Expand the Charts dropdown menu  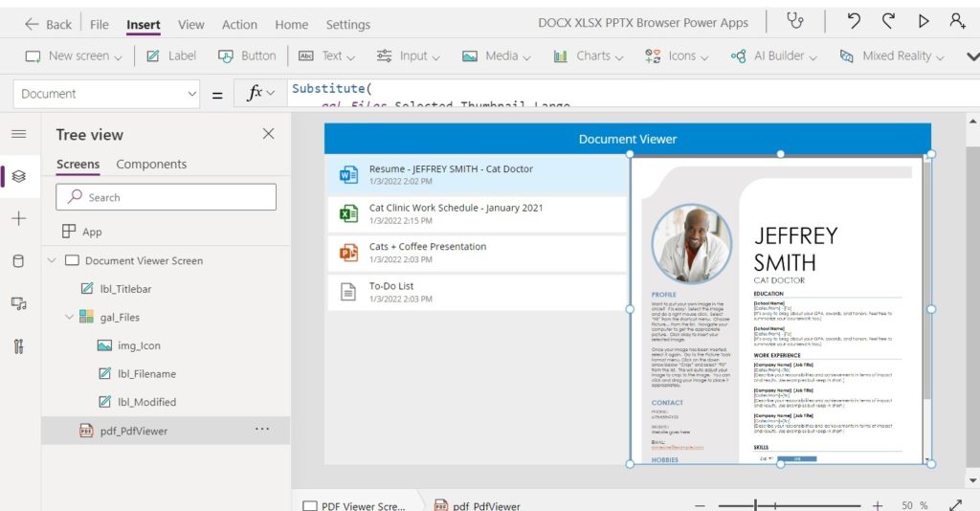tap(589, 56)
